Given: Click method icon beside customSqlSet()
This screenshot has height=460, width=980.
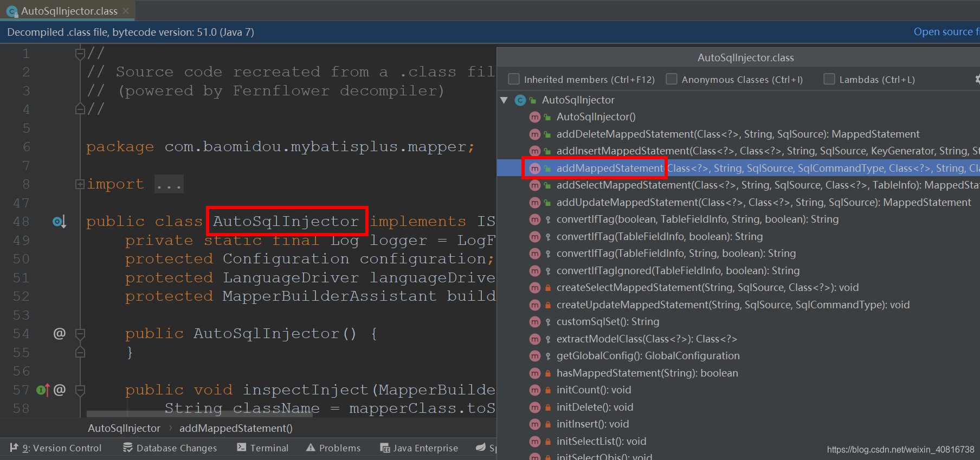Looking at the screenshot, I should click(x=534, y=322).
